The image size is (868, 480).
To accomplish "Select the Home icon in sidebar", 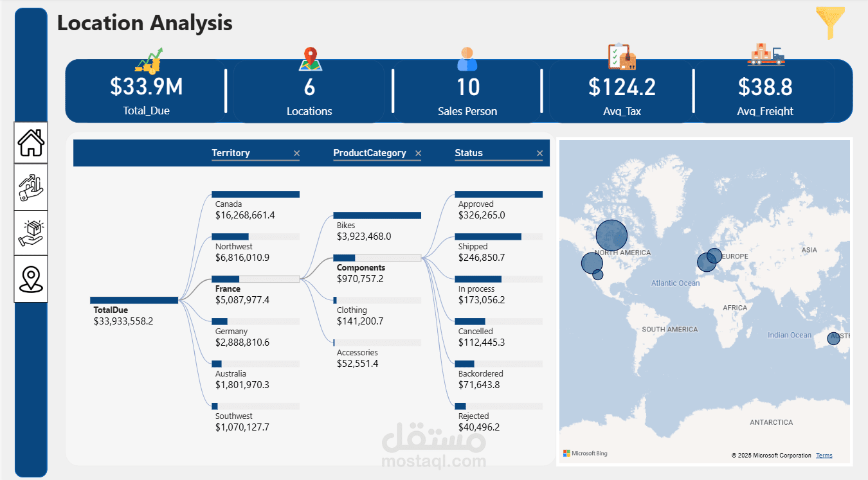I will pyautogui.click(x=30, y=142).
